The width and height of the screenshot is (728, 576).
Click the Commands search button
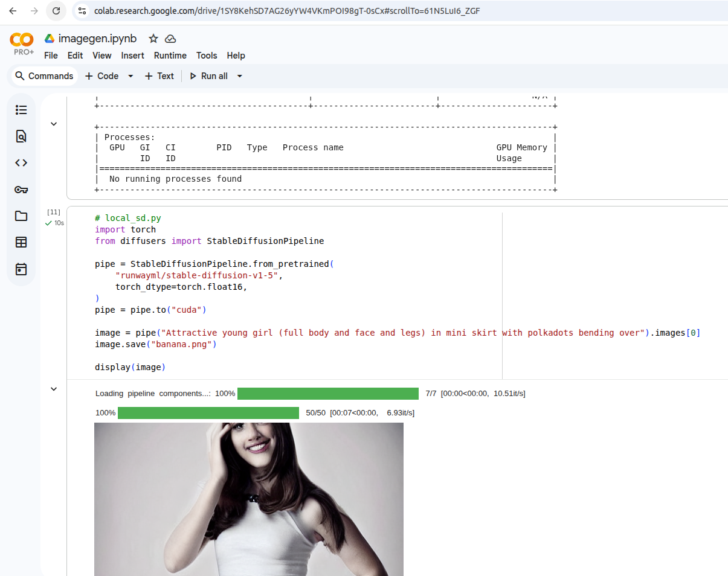pyautogui.click(x=44, y=76)
